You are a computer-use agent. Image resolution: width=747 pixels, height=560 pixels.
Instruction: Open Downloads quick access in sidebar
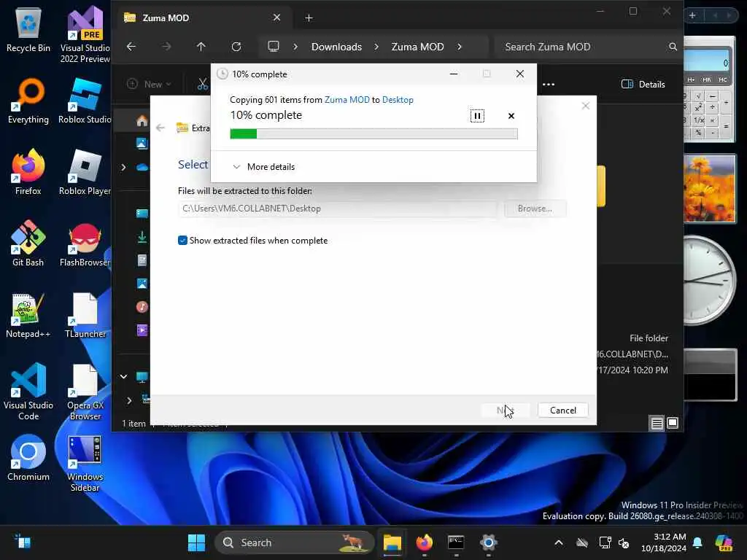point(142,237)
